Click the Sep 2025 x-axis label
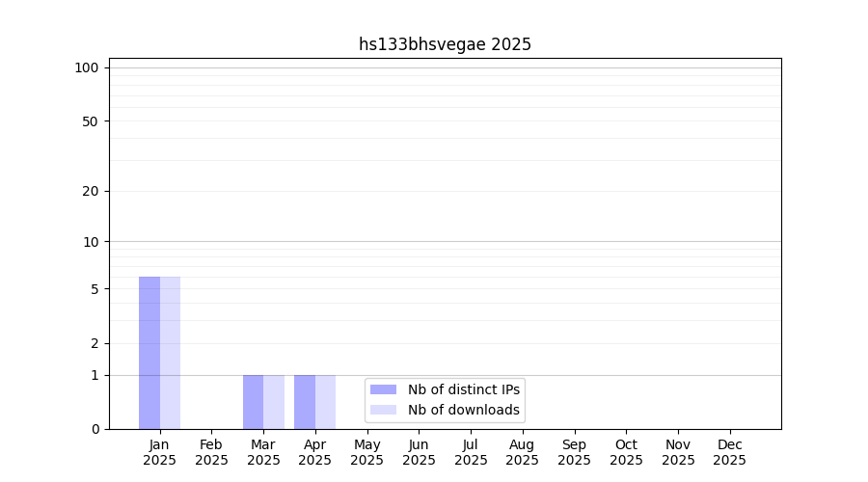Viewport: 868px width, 482px height. [574, 452]
